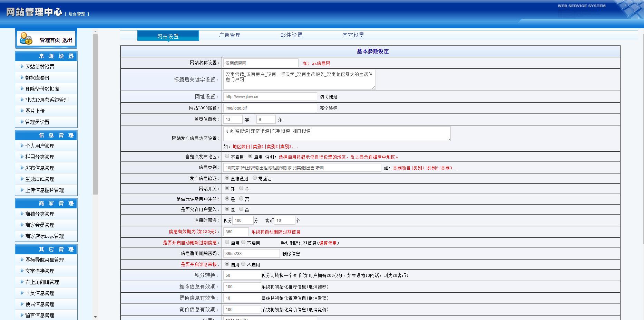
Task: Collapse the 商家管理 section header
Action: coord(46,203)
